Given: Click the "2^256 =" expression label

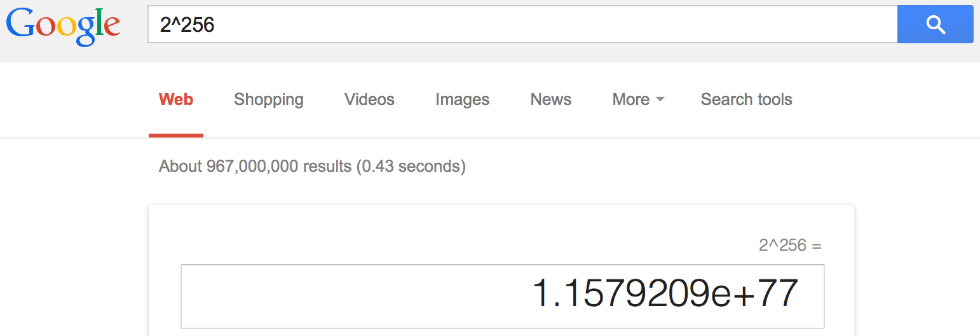Looking at the screenshot, I should coord(791,245).
